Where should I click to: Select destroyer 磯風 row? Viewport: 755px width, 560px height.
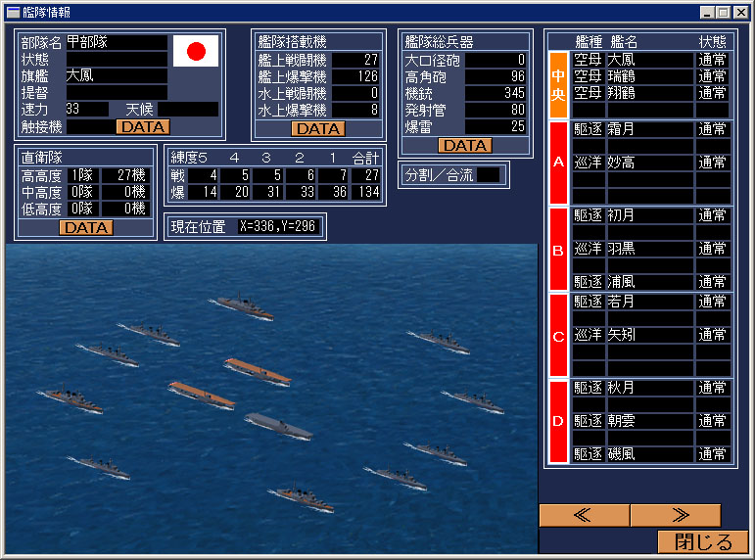[x=651, y=454]
